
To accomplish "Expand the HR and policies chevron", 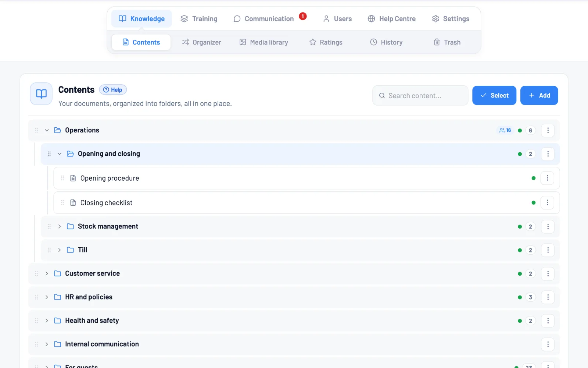I will [x=47, y=297].
